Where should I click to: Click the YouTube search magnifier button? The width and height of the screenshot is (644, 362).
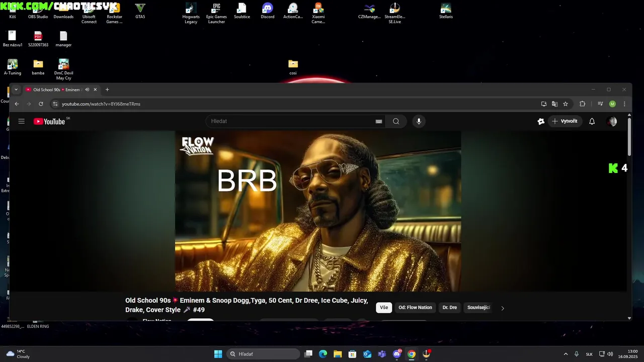(x=396, y=121)
